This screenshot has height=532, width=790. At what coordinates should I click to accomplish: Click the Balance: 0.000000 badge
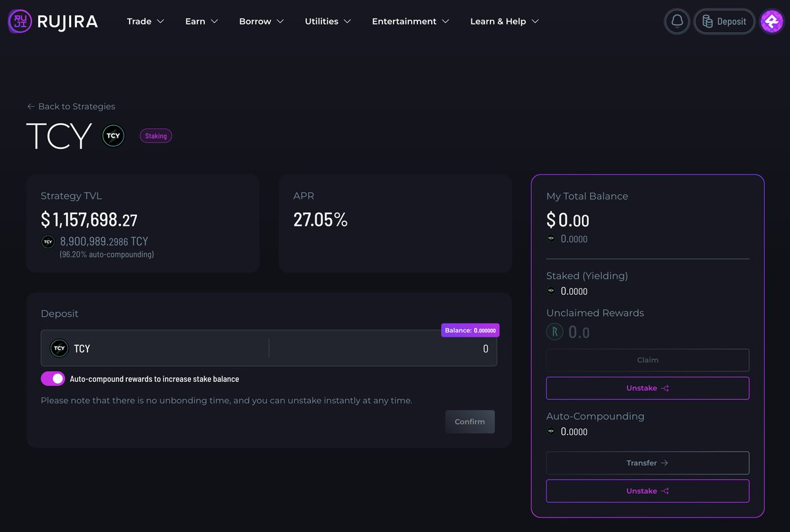(470, 331)
